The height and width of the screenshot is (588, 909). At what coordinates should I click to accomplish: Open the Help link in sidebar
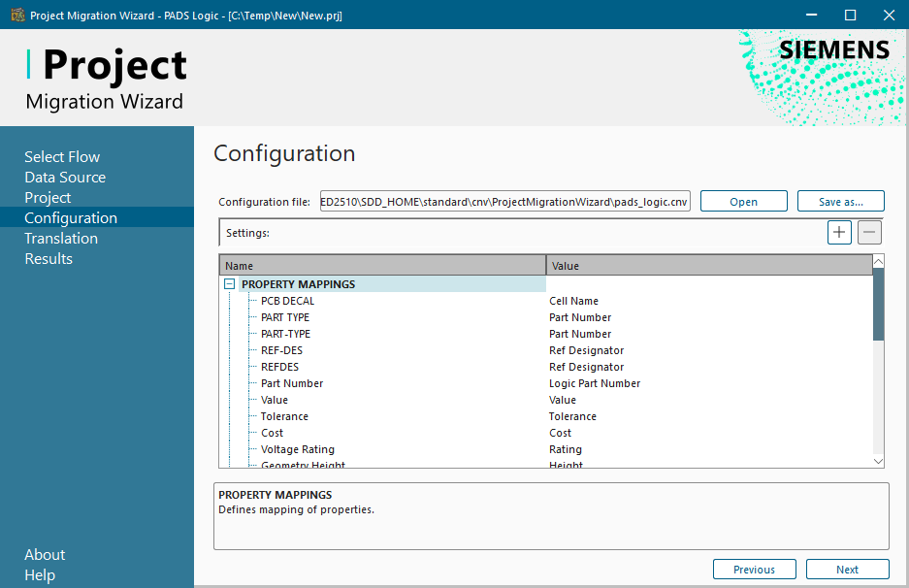[x=40, y=574]
